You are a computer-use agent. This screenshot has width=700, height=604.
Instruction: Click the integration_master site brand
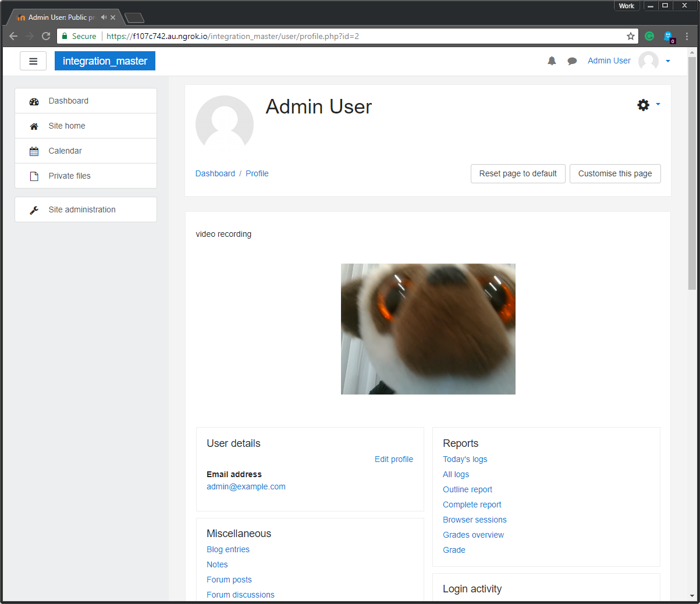point(105,61)
